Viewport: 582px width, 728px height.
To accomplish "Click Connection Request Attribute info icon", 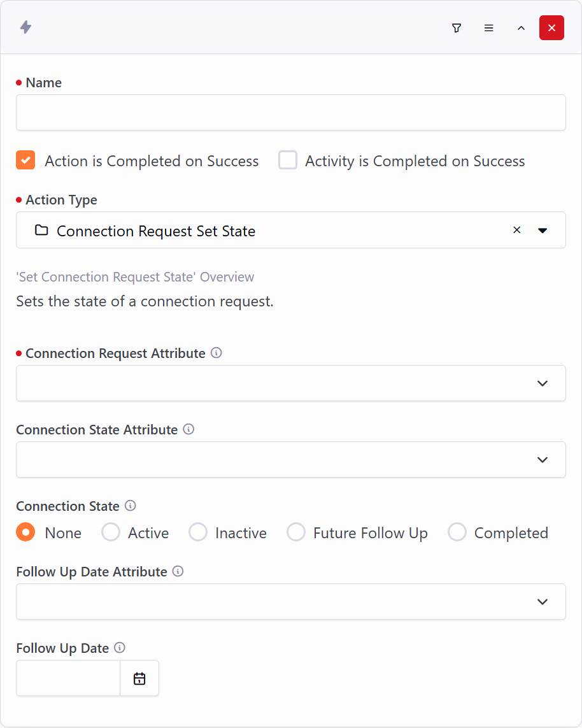I will click(x=216, y=353).
